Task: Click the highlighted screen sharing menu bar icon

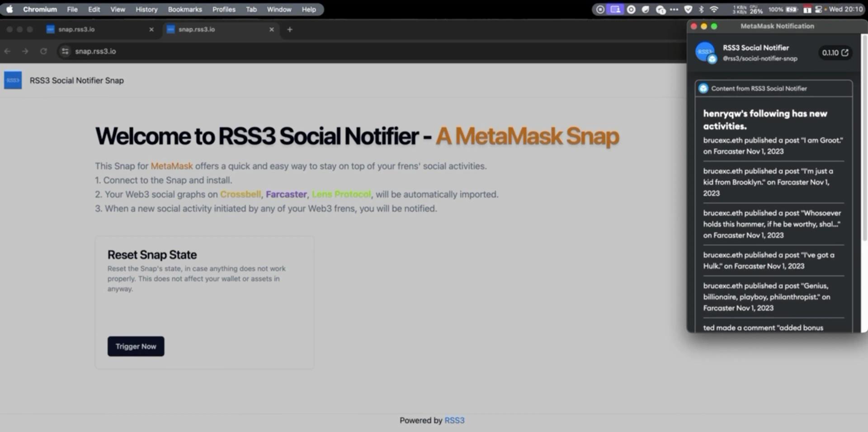Action: pos(615,9)
